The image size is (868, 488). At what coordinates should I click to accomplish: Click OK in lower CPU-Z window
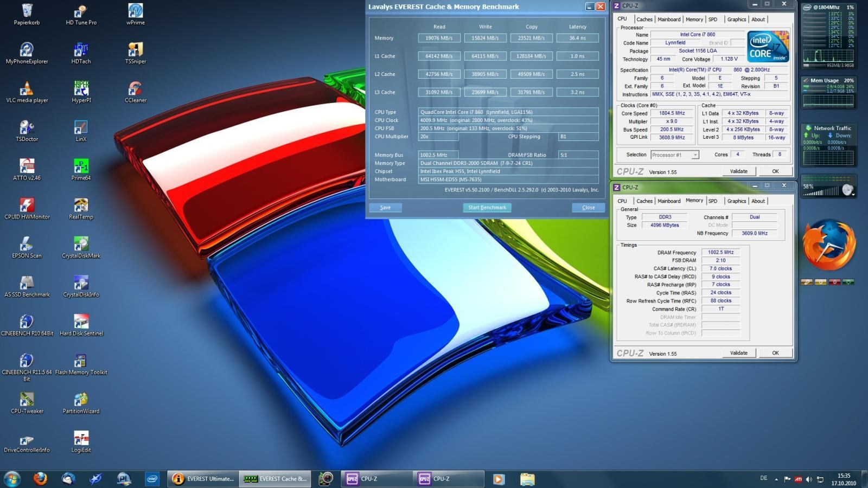click(775, 353)
